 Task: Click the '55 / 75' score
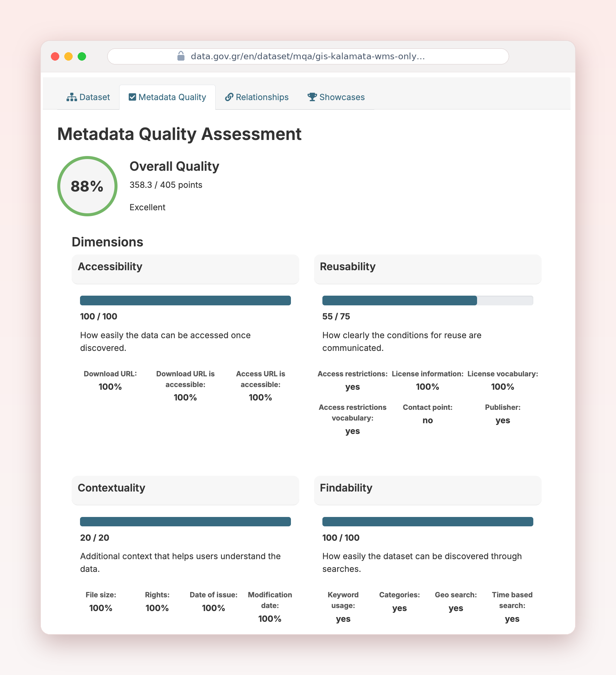click(336, 316)
